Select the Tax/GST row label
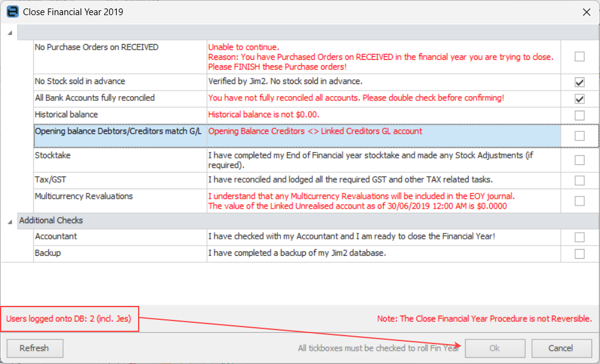Image resolution: width=600 pixels, height=364 pixels. pos(50,180)
